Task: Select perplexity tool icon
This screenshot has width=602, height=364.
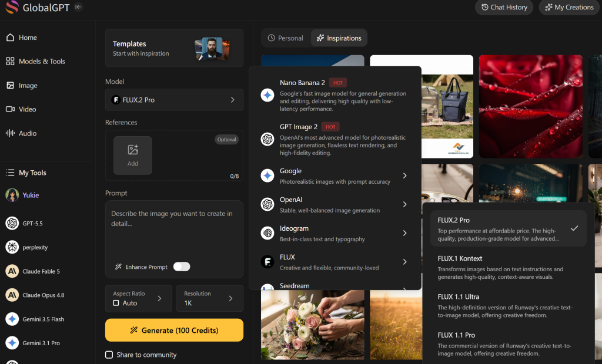Action: click(12, 247)
